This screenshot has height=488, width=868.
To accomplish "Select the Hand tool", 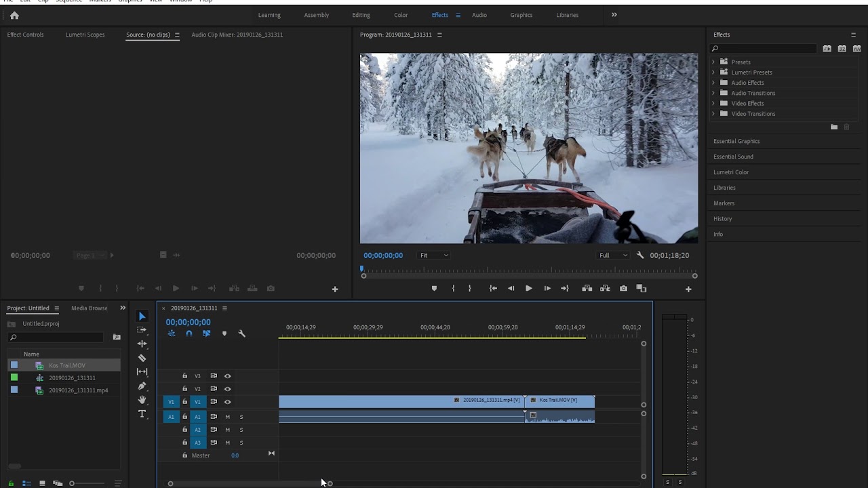I will 142,400.
